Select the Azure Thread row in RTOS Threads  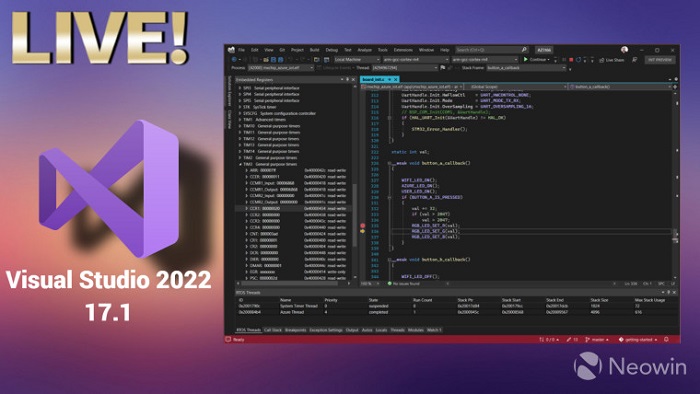[455, 312]
